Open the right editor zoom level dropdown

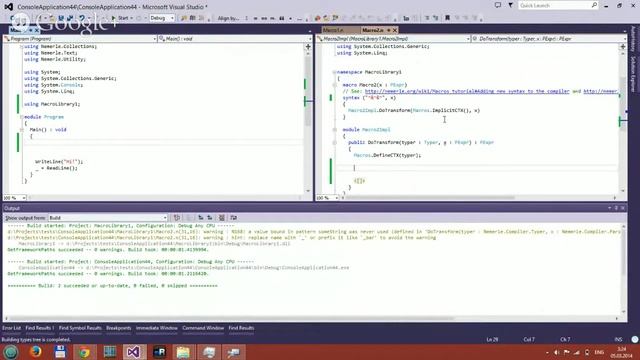tap(328, 198)
